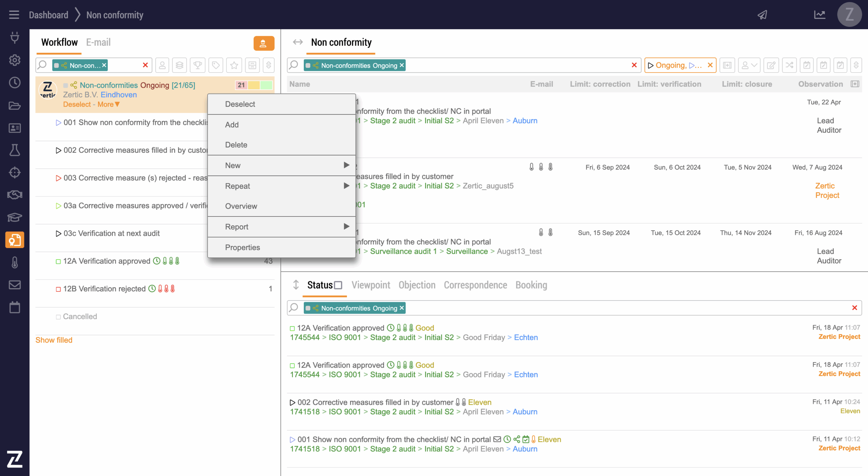Click the paper plane icon in header
868x476 pixels.
(x=762, y=15)
